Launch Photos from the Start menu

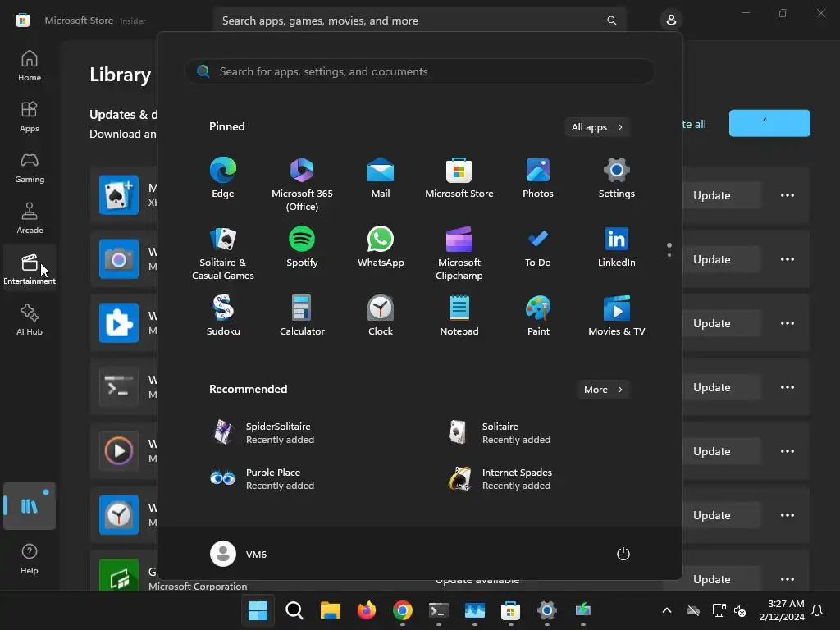click(538, 179)
